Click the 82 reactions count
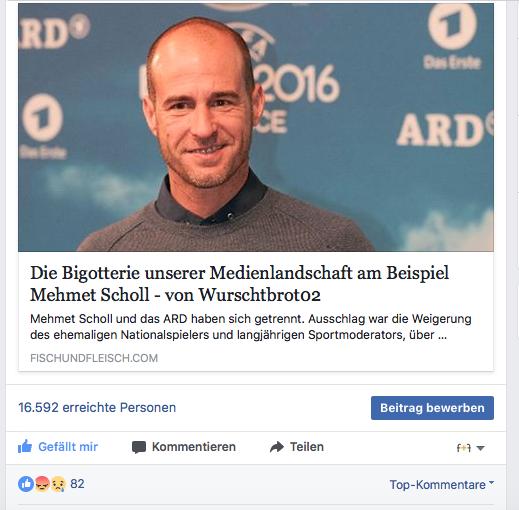Screen dimensions: 519x510 (77, 484)
